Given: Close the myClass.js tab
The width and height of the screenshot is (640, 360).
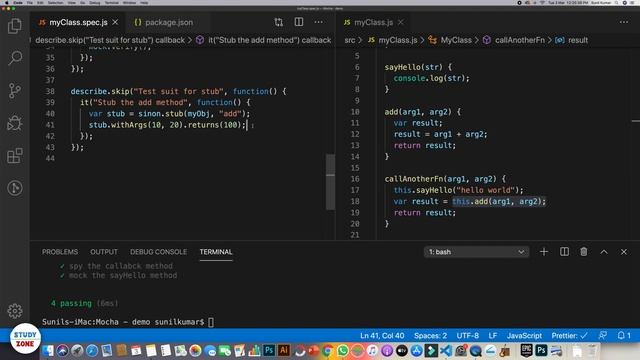Looking at the screenshot, I should tap(401, 22).
